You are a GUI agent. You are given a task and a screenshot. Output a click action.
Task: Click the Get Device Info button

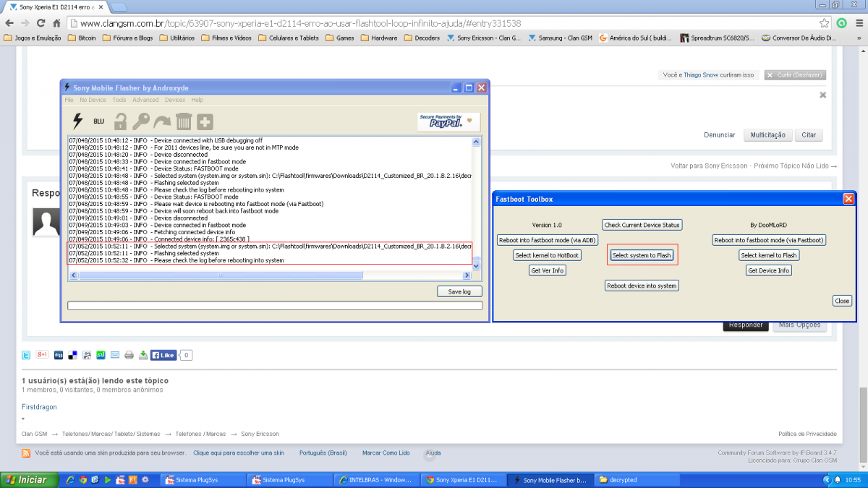pos(769,270)
